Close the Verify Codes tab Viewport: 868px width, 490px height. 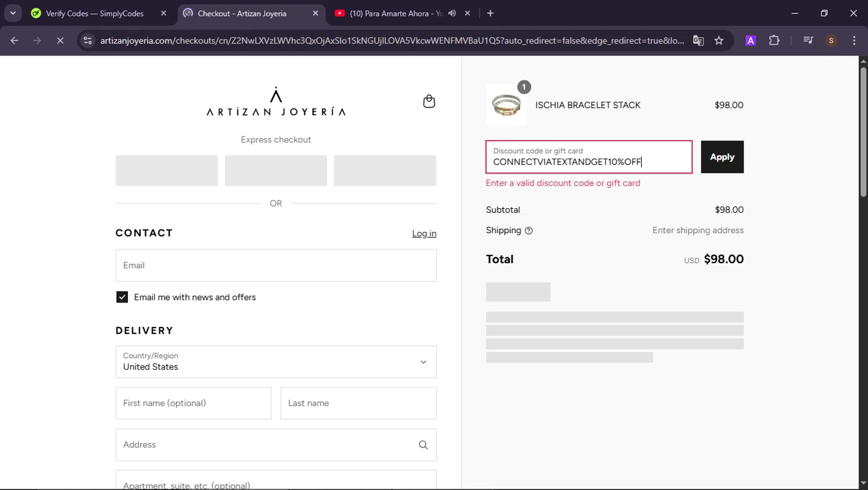click(164, 13)
